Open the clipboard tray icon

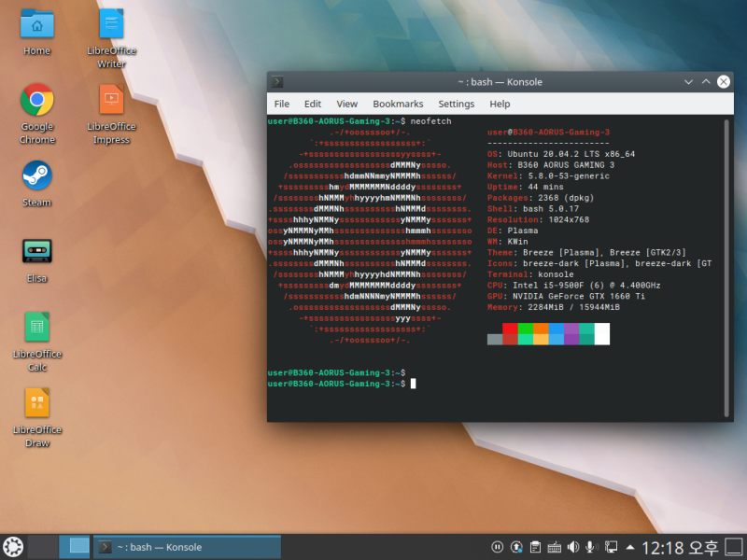click(x=535, y=547)
